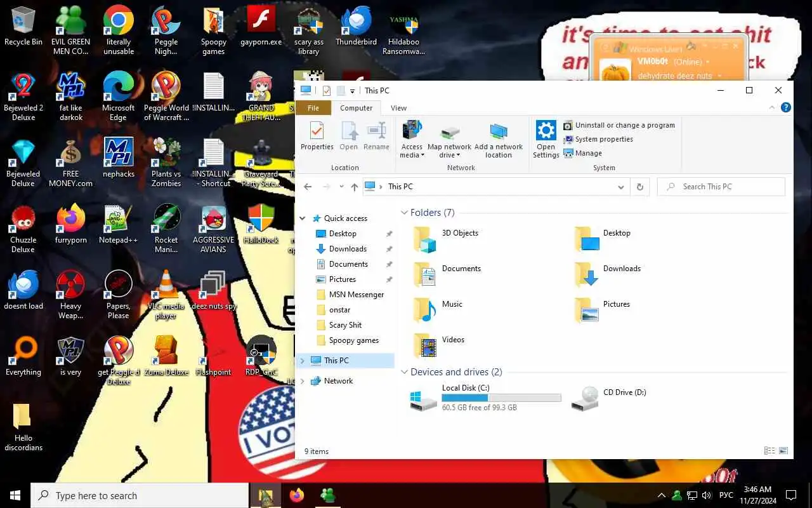Open the Hello discordians desktop folder

click(23, 427)
